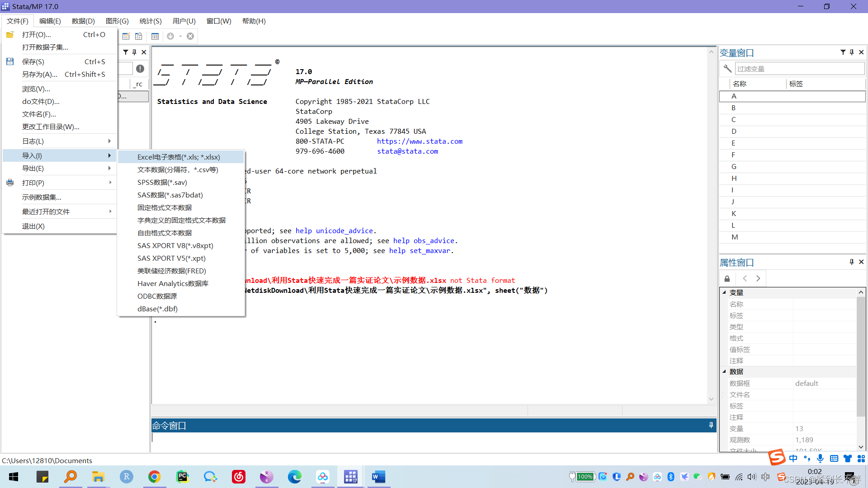The width and height of the screenshot is (868, 488).
Task: Open Google Chrome from the taskbar
Action: tap(155, 477)
